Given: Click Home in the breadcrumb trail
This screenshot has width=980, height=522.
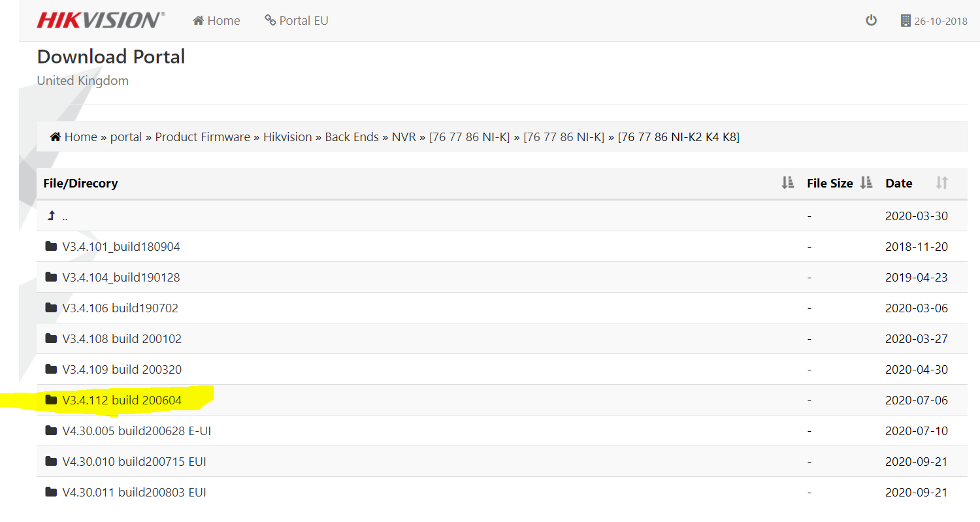Looking at the screenshot, I should [80, 137].
